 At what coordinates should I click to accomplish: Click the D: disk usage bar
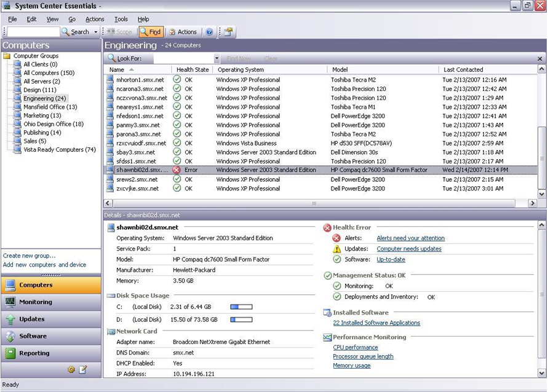coord(241,319)
